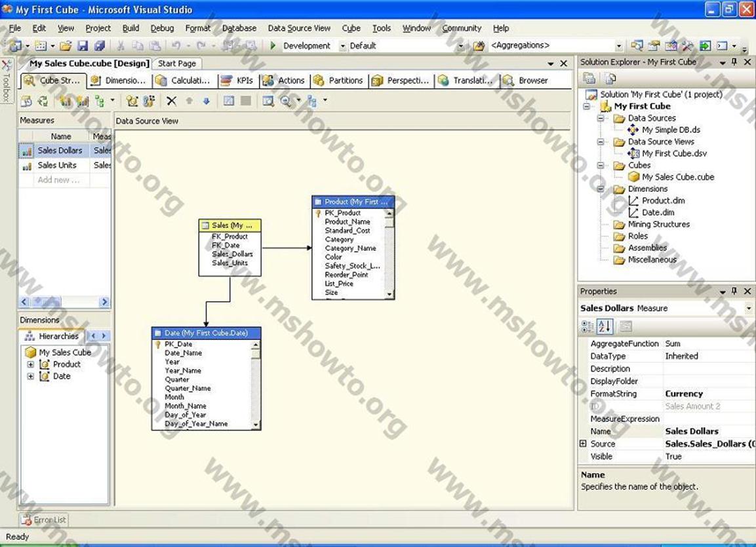
Task: Collapse the My First Cube project node
Action: point(587,106)
